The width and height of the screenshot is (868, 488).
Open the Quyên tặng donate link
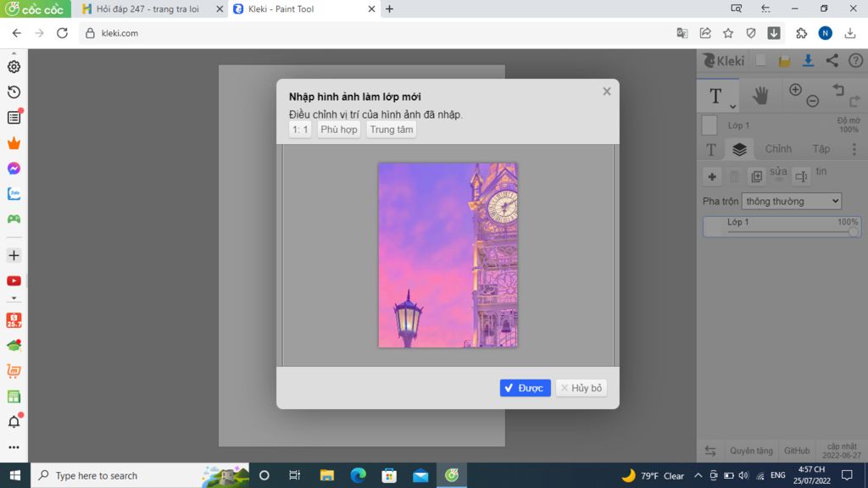751,451
